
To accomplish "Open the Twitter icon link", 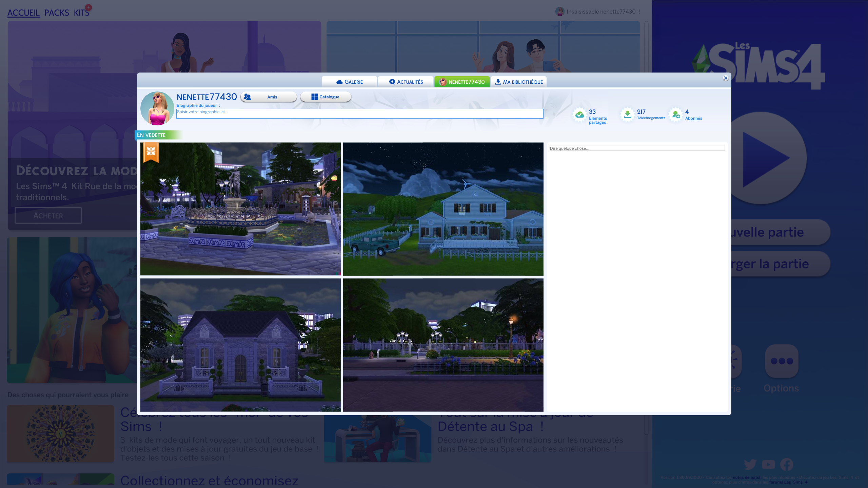I will click(x=750, y=464).
